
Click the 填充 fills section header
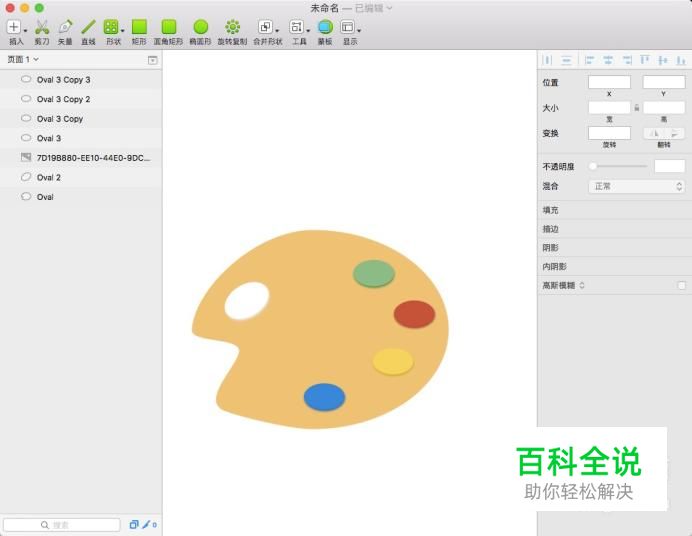(x=614, y=210)
